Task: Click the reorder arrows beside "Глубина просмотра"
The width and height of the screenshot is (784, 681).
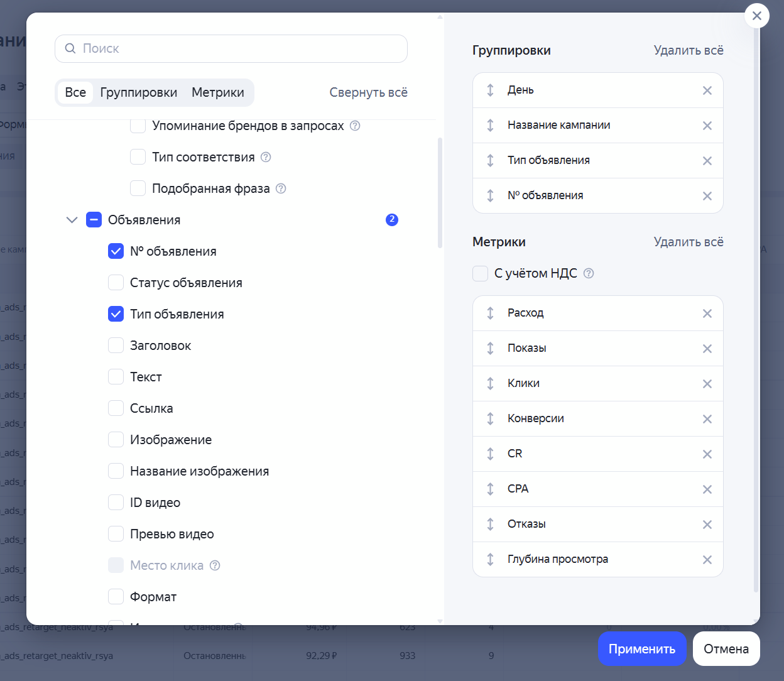Action: [491, 559]
